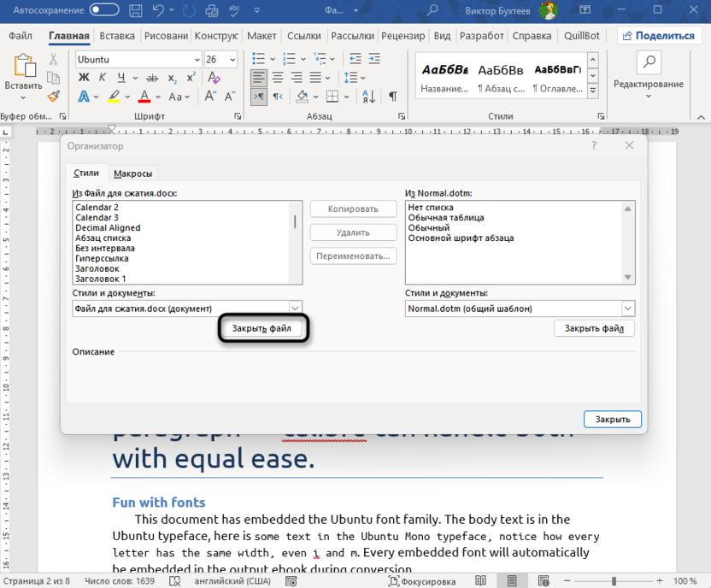Select the Format Painter brush icon
Screen dimensions: 711x588
[53, 97]
